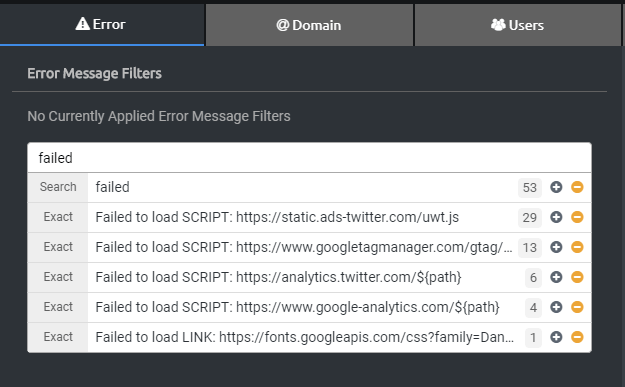Click the count badge 29
The image size is (625, 387).
(530, 217)
